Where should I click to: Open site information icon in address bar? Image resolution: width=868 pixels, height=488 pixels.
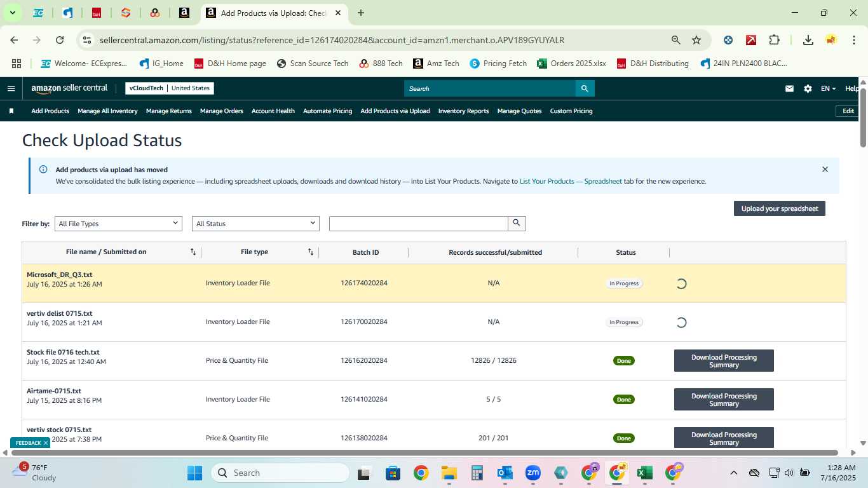tap(88, 40)
